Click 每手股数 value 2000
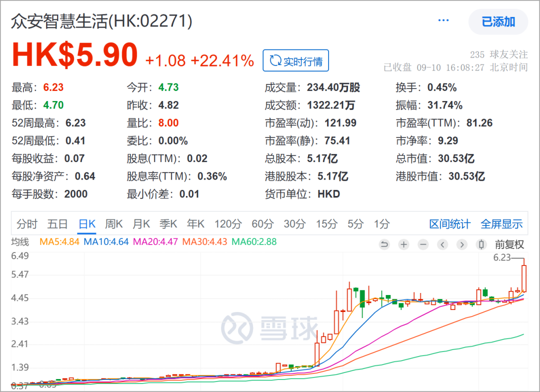Viewport: 540px width, 392px height. click(76, 194)
